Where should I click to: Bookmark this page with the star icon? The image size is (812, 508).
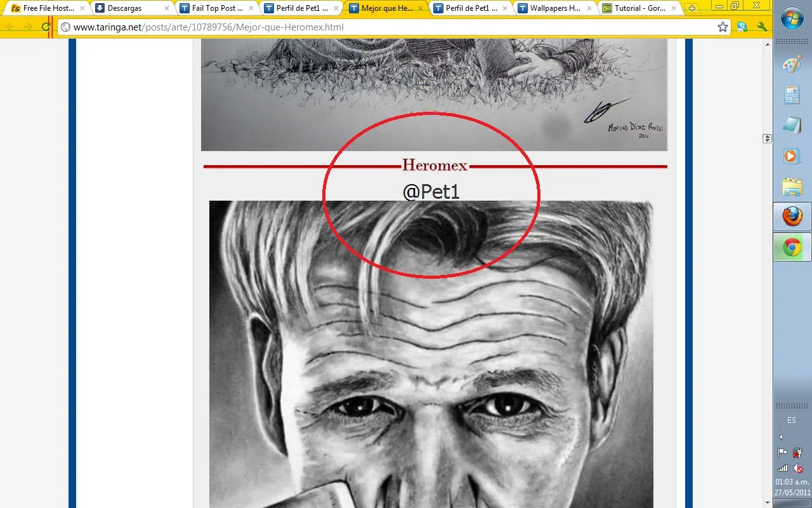pyautogui.click(x=723, y=27)
